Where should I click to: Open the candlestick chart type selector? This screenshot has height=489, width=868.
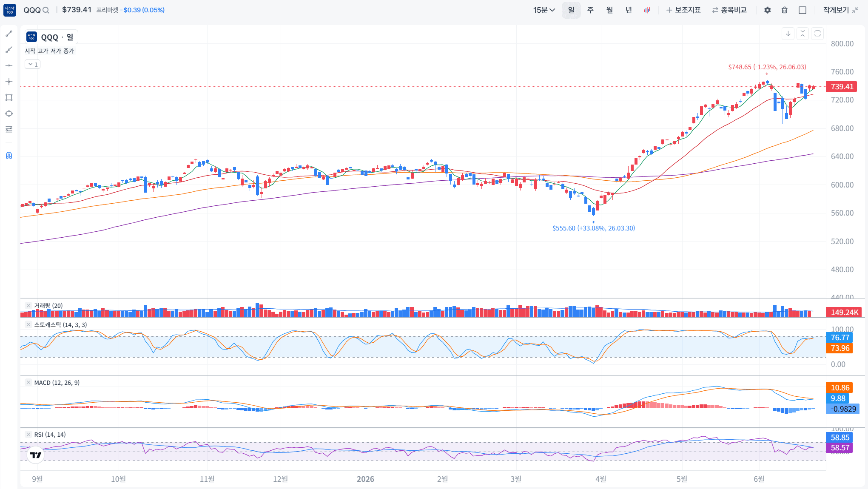tap(647, 10)
